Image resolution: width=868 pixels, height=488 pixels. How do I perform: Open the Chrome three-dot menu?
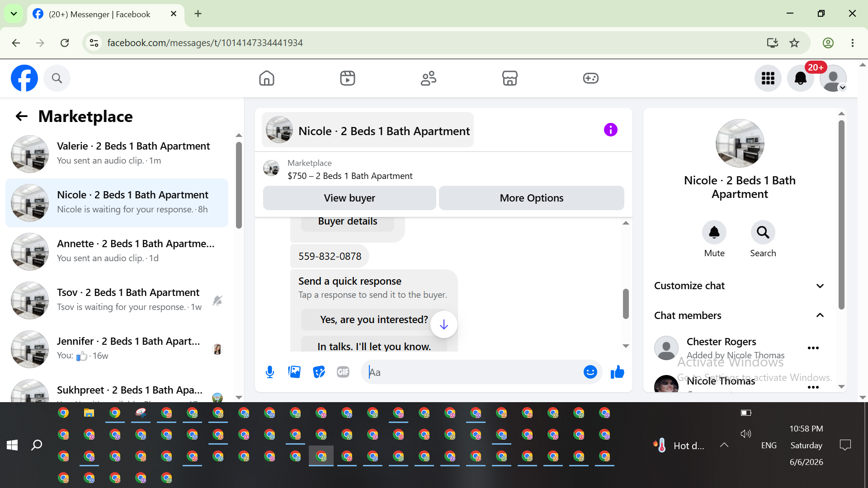[853, 43]
